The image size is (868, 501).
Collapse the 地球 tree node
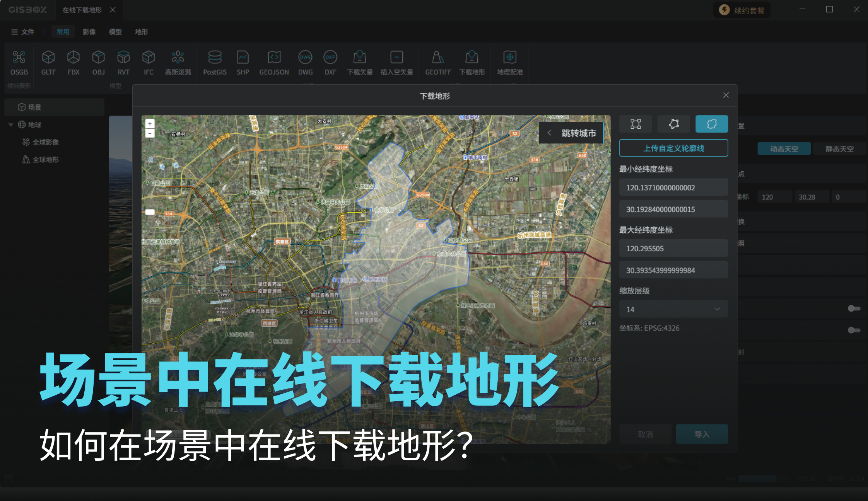(11, 125)
